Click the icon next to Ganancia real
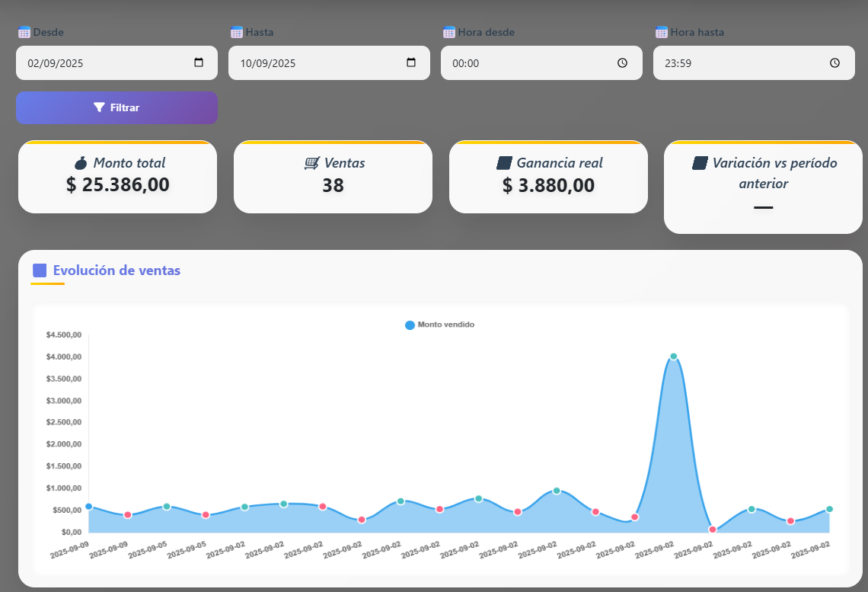This screenshot has width=868, height=592. coord(503,163)
